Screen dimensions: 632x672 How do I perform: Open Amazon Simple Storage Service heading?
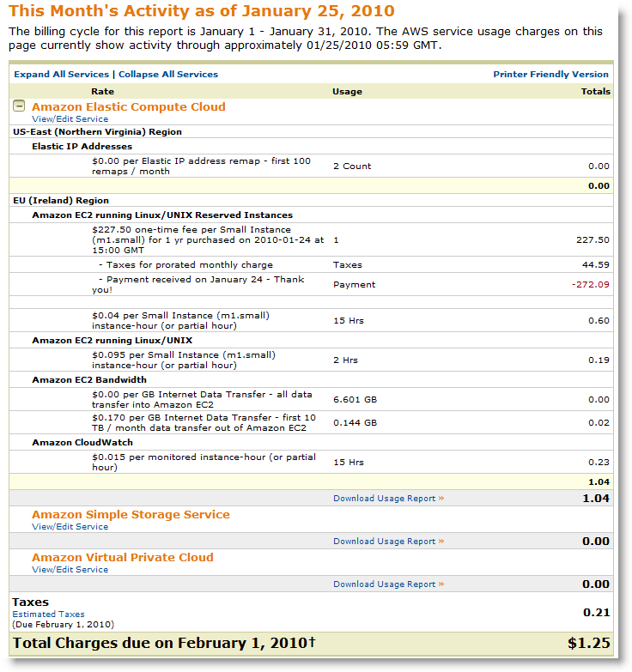click(131, 514)
